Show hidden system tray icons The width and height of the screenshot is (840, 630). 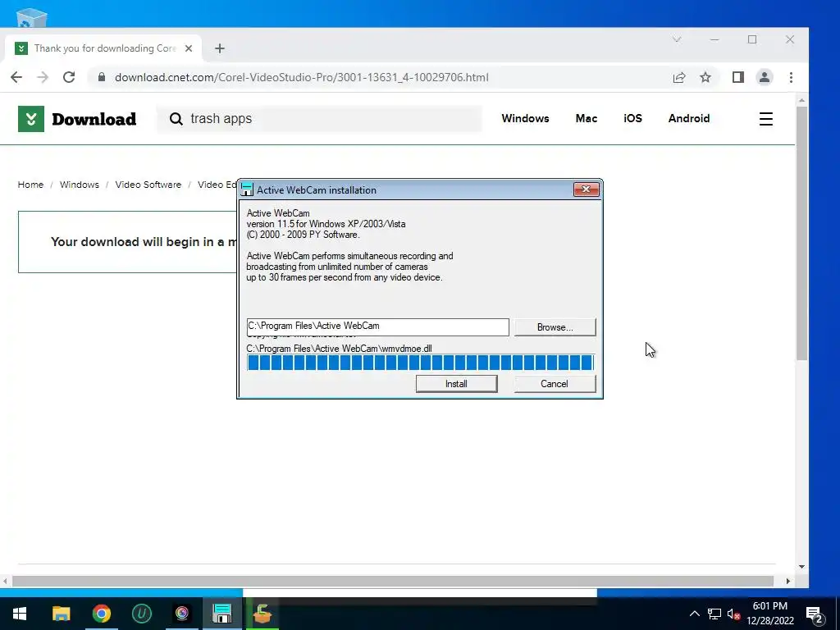point(694,614)
